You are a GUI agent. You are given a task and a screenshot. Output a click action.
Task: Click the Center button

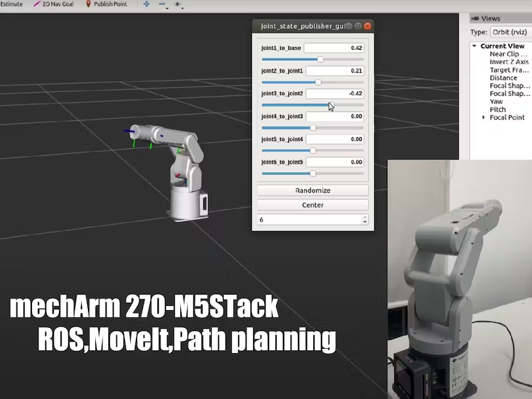313,205
